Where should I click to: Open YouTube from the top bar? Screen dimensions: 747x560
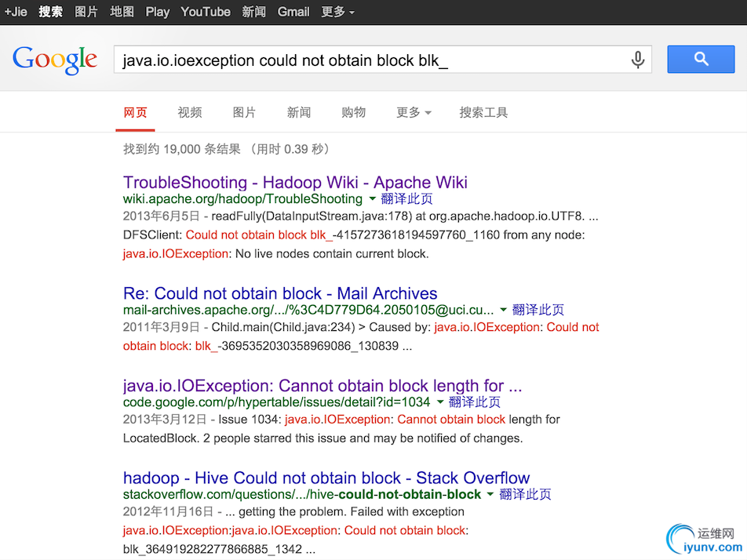coord(206,12)
